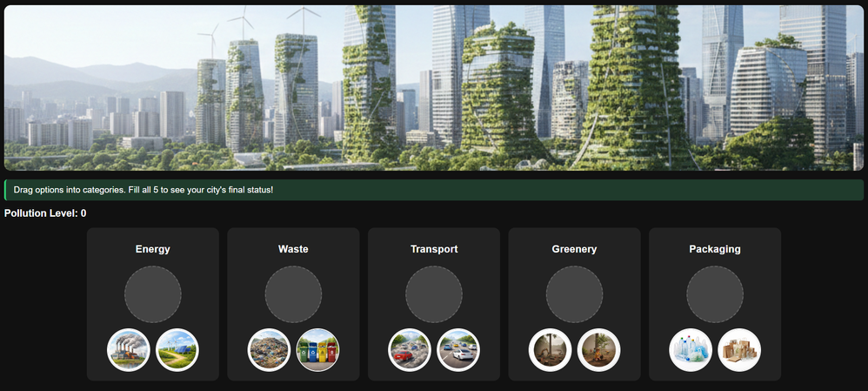This screenshot has width=868, height=391.
Task: Click the "Waste" category title
Action: tap(293, 250)
